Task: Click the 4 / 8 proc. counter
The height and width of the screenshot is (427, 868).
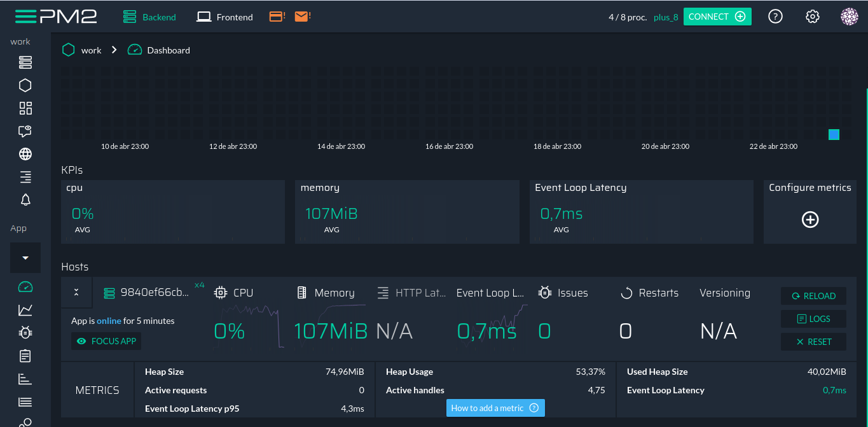Action: (x=628, y=17)
